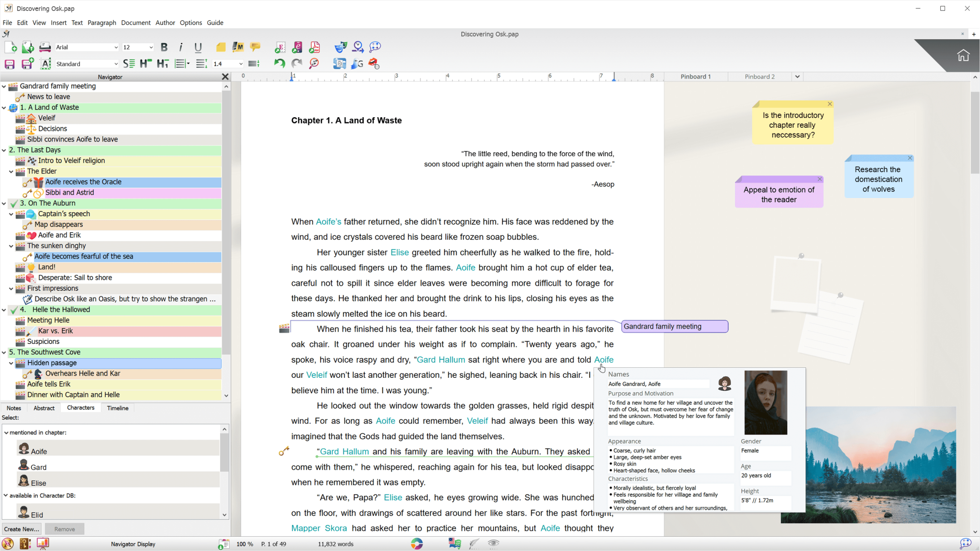Screen dimensions: 980x551
Task: Expand the 'mentioned in chapter' section
Action: pos(6,432)
